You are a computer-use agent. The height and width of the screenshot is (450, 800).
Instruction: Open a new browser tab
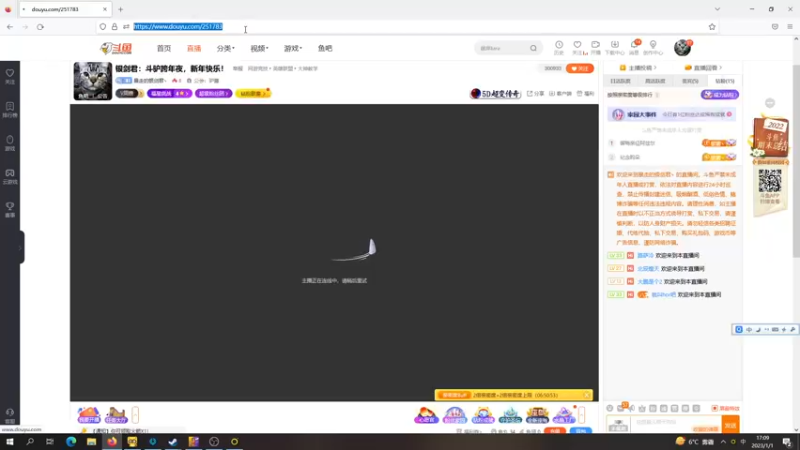tap(120, 9)
